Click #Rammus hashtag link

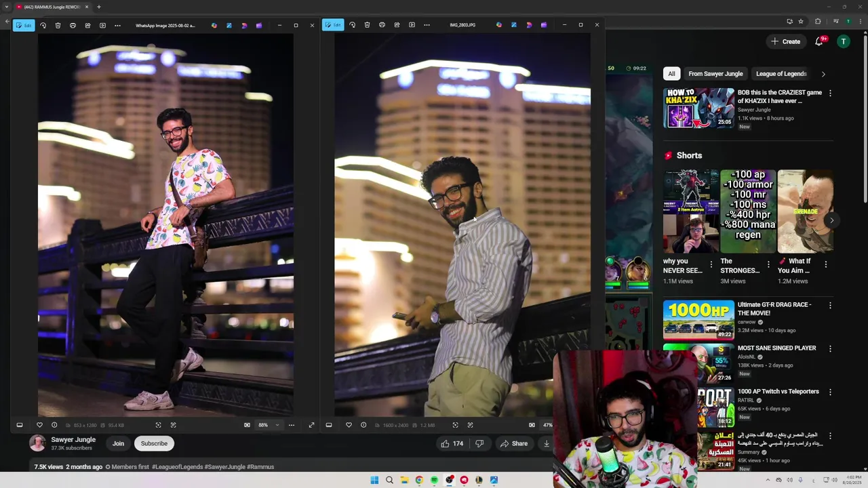pos(260,467)
